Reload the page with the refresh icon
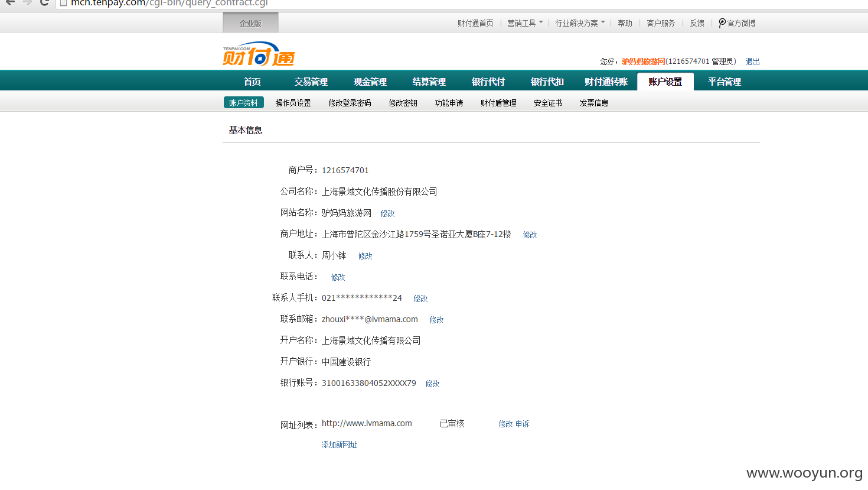This screenshot has width=868, height=490. (44, 2)
